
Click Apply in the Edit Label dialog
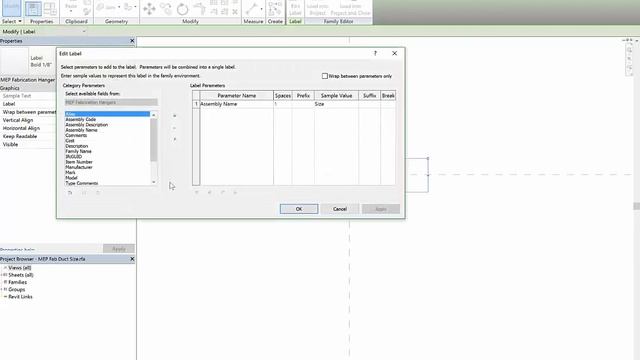click(380, 209)
